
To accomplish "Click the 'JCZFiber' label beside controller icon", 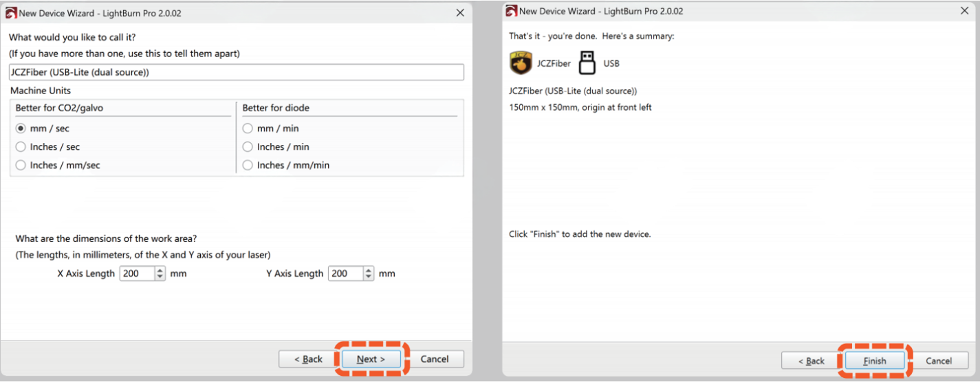I will [554, 63].
